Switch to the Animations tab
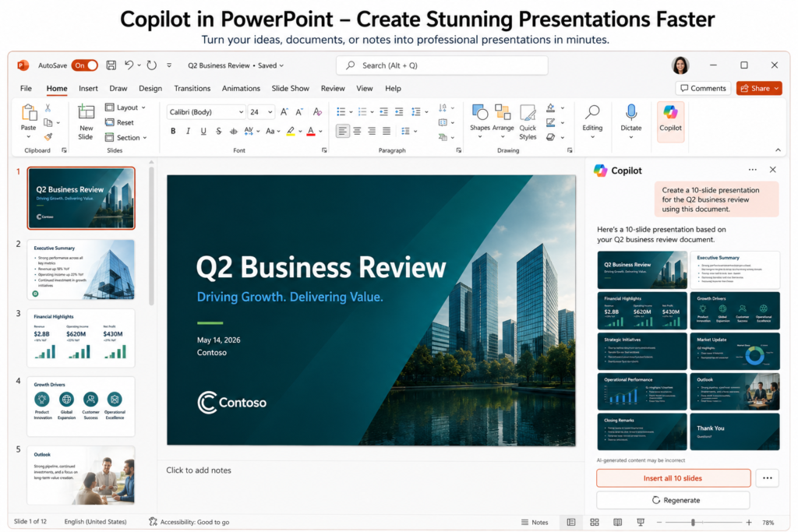This screenshot has width=798, height=532. pyautogui.click(x=241, y=89)
